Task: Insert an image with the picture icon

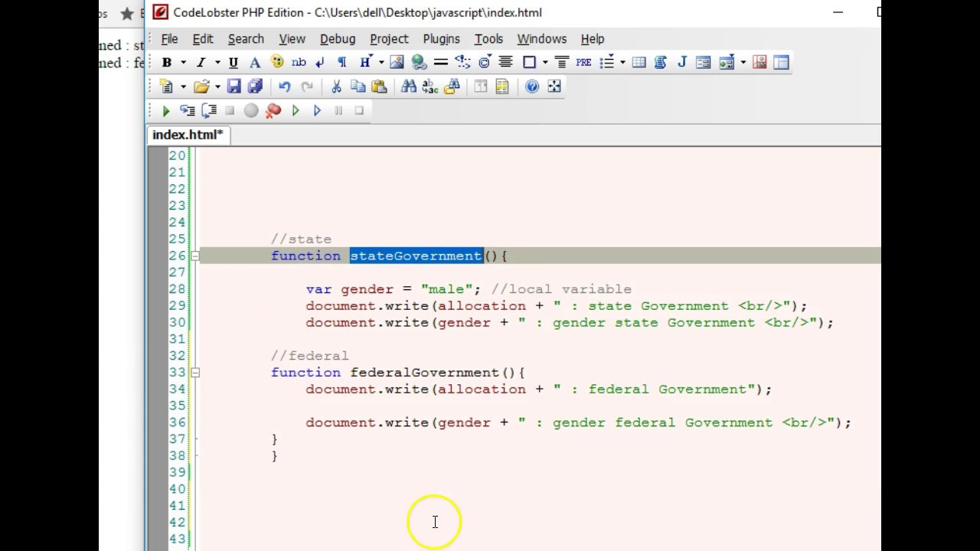Action: (x=397, y=63)
